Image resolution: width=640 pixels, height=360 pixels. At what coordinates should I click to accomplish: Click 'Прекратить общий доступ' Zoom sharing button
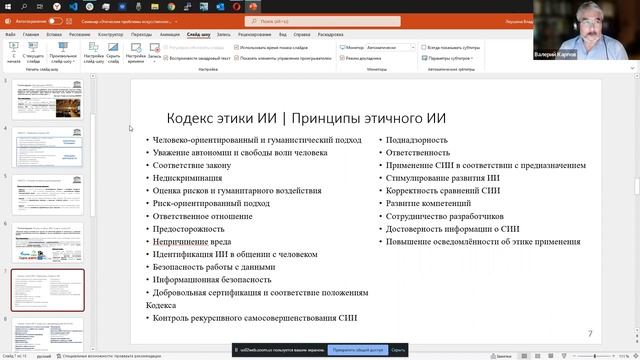point(358,350)
